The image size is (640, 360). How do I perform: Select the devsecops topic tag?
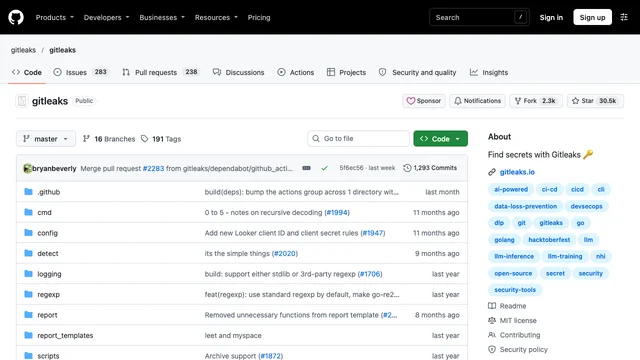(x=586, y=206)
